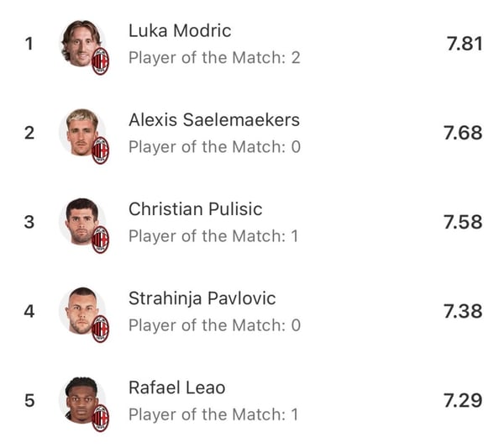Open Alexis Saelemaekers' name link
The height and width of the screenshot is (448, 504).
pyautogui.click(x=213, y=120)
